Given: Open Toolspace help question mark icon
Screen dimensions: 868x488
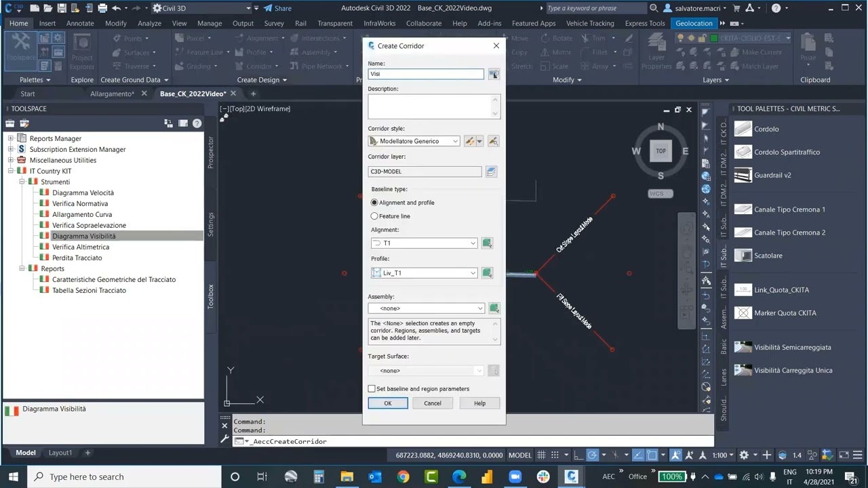Looking at the screenshot, I should click(197, 123).
